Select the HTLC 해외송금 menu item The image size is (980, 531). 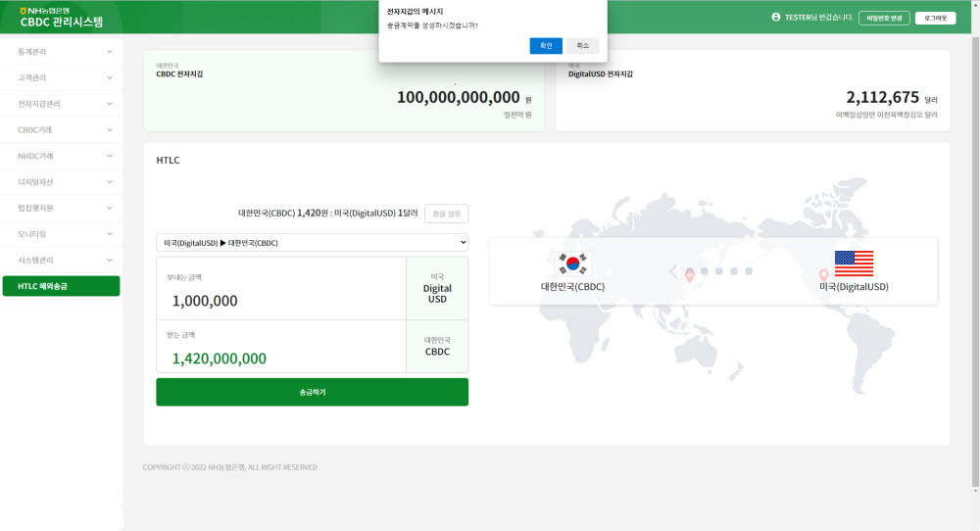point(61,286)
